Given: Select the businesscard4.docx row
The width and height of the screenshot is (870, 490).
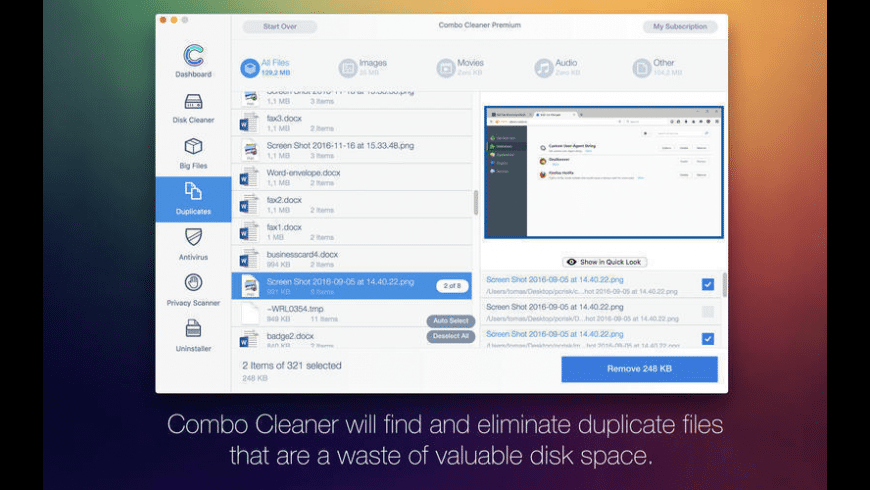Looking at the screenshot, I should click(352, 259).
